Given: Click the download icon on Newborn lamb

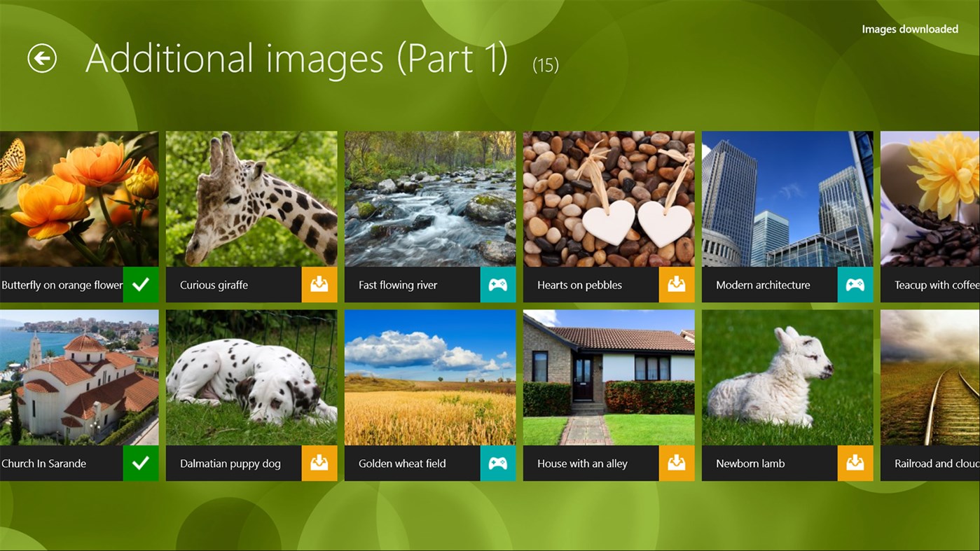Looking at the screenshot, I should point(855,463).
